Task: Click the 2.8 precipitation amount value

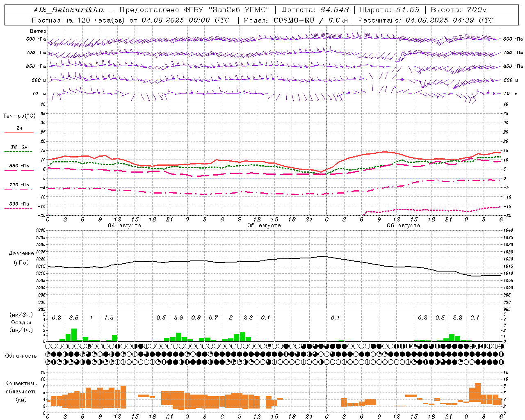Action: point(178,318)
